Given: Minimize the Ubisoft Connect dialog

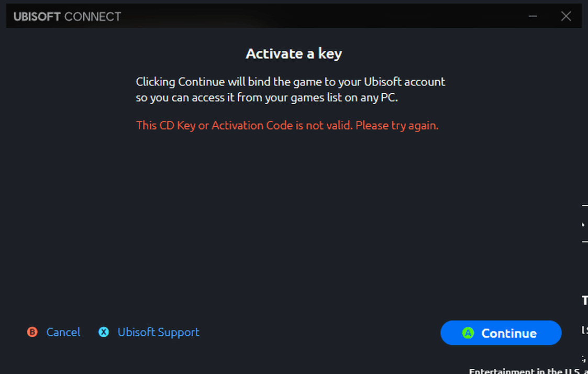Looking at the screenshot, I should (532, 16).
